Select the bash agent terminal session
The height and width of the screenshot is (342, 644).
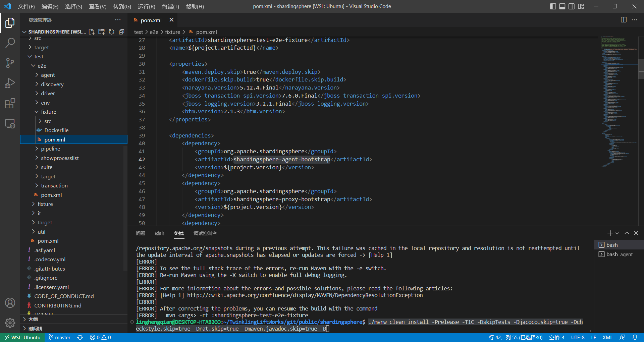click(x=620, y=254)
